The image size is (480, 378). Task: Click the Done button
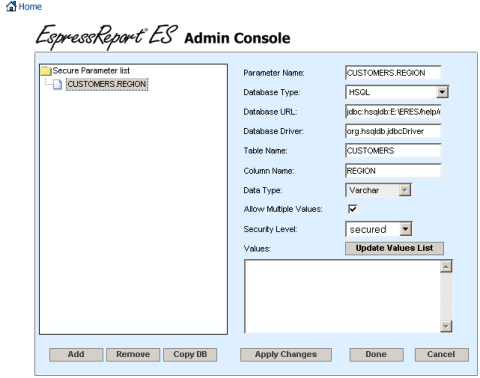click(x=376, y=355)
